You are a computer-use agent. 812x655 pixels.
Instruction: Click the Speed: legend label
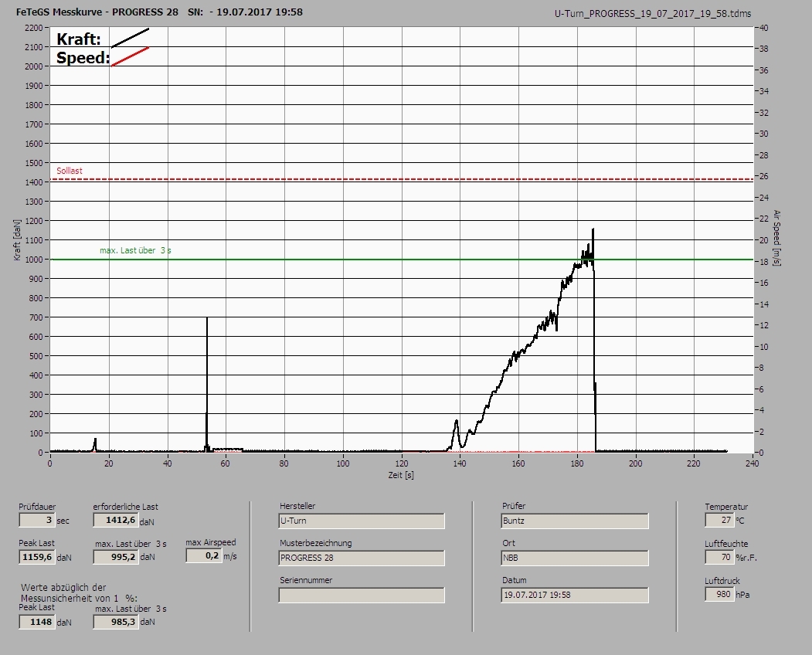[x=83, y=57]
